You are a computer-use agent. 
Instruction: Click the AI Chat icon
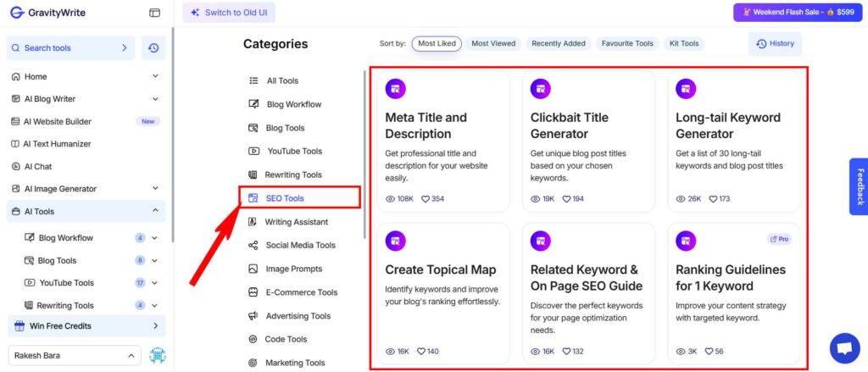coord(15,166)
